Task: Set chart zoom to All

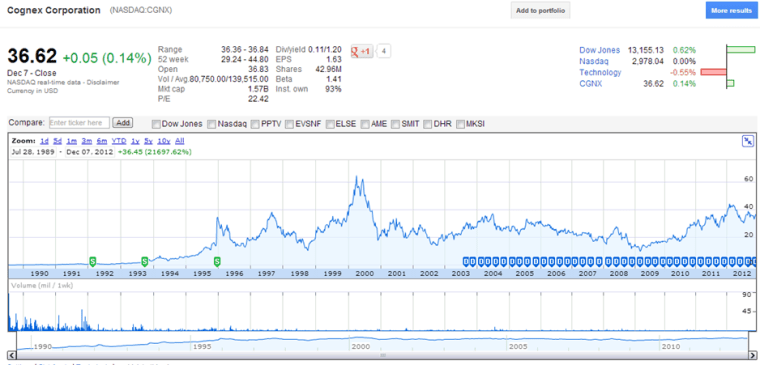Action: (x=179, y=141)
